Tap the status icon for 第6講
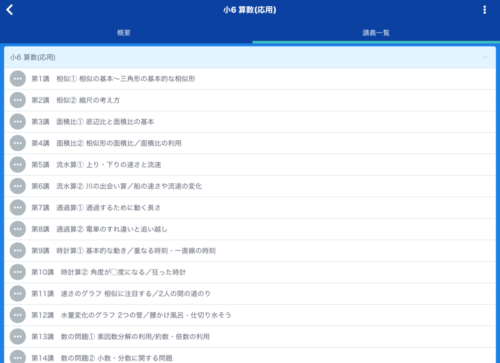 18,186
